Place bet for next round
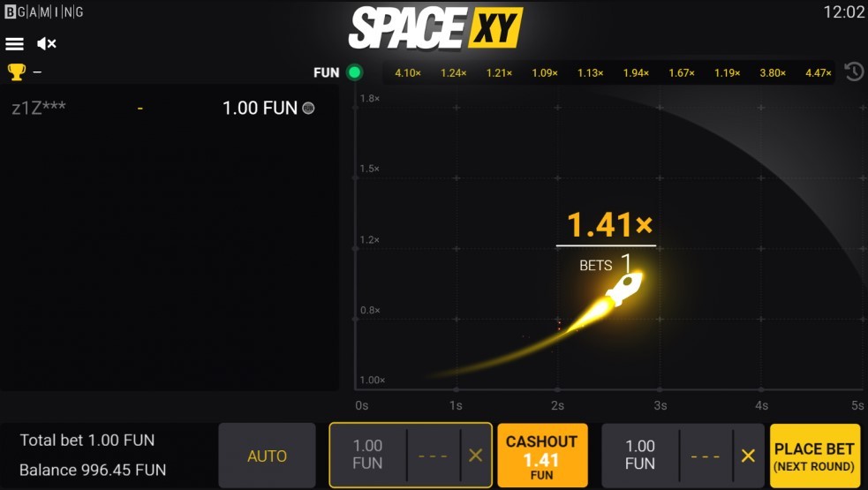 (x=814, y=456)
